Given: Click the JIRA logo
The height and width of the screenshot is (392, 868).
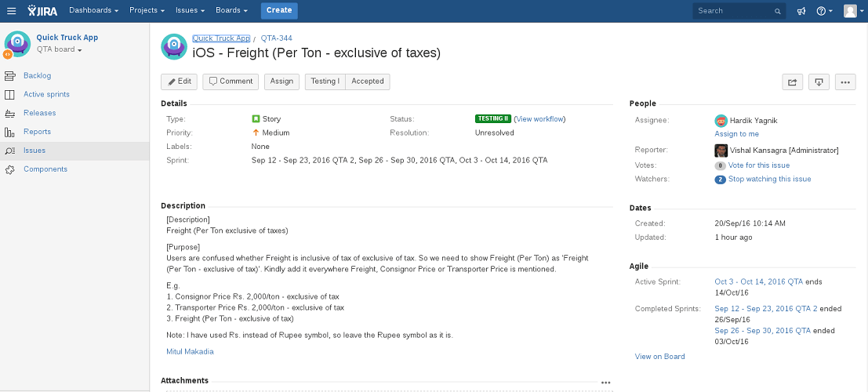Looking at the screenshot, I should tap(42, 10).
